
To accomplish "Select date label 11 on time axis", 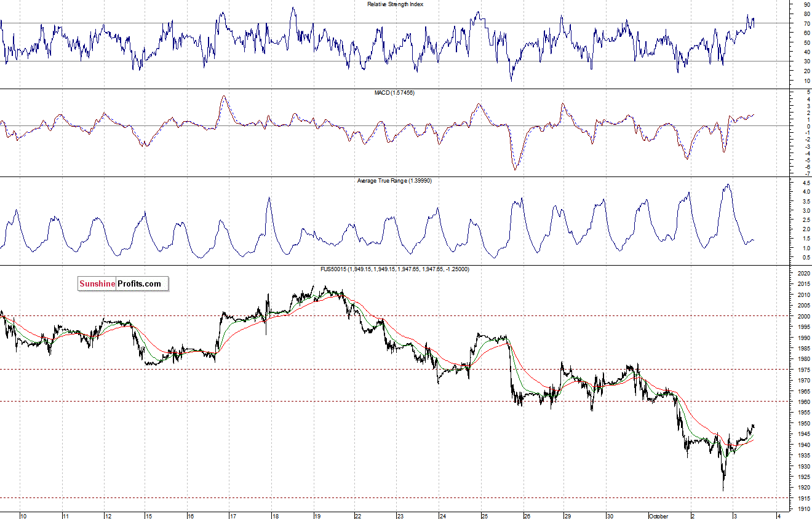I will [x=66, y=516].
